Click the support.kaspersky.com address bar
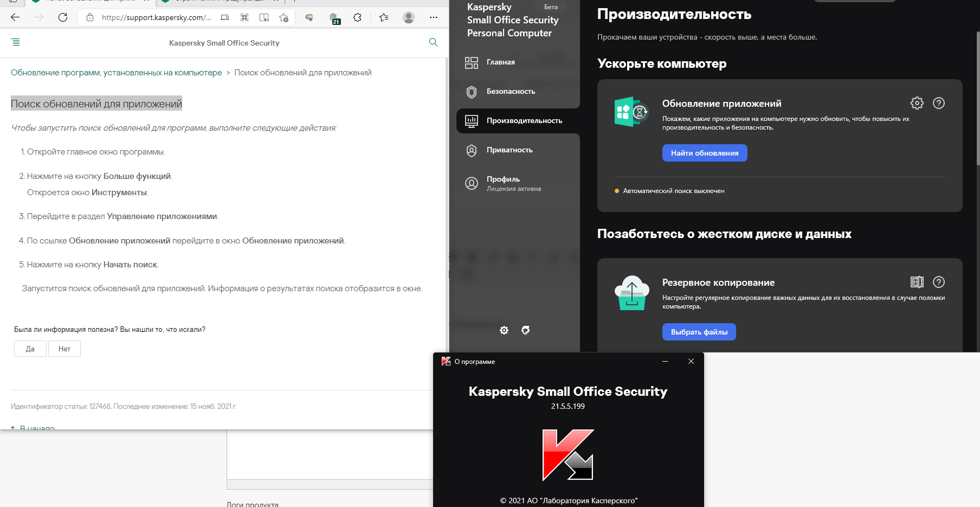 point(157,17)
